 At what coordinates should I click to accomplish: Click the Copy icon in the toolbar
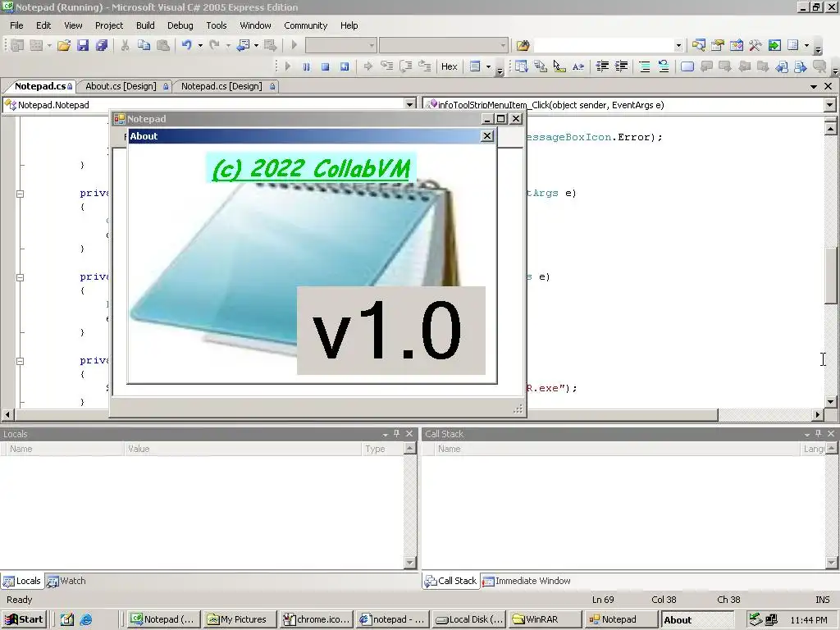[x=144, y=46]
